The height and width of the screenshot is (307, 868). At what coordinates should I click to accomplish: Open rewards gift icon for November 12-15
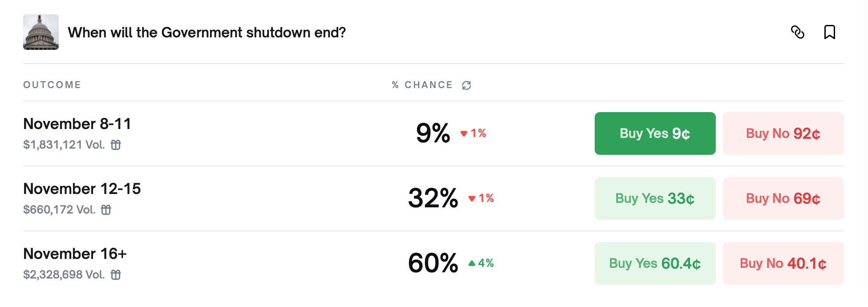pyautogui.click(x=106, y=210)
